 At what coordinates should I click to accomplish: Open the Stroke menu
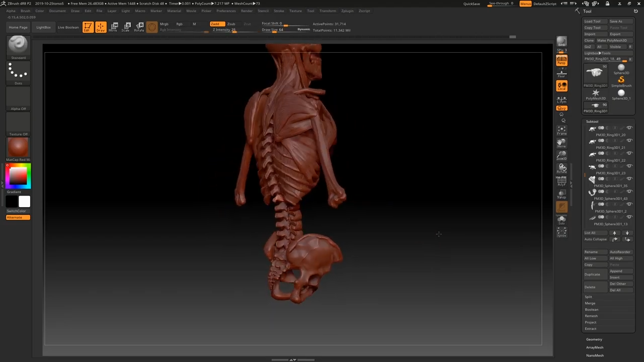point(279,11)
